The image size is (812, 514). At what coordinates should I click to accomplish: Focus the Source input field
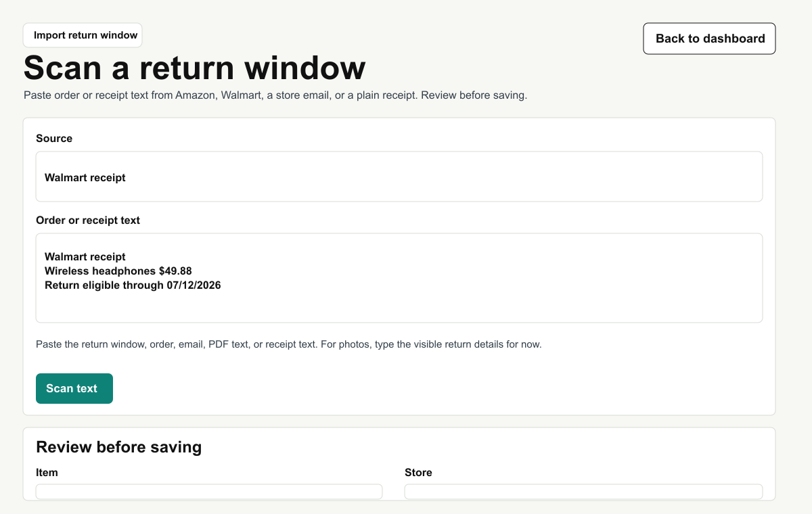pyautogui.click(x=399, y=177)
